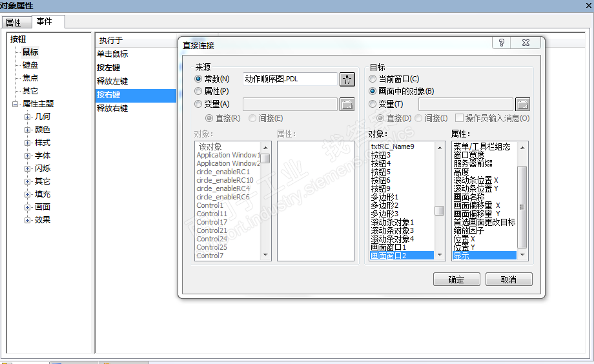Select the 按左键 event row
The width and height of the screenshot is (594, 364).
click(136, 68)
